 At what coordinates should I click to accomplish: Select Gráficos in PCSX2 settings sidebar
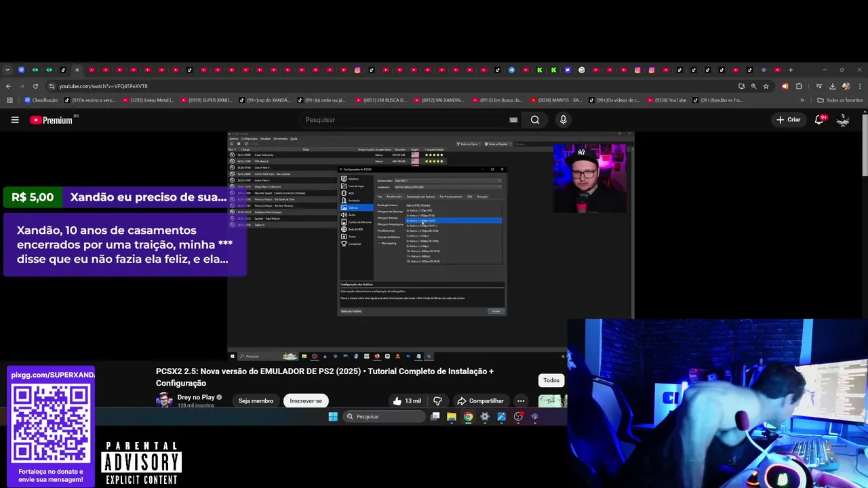355,207
